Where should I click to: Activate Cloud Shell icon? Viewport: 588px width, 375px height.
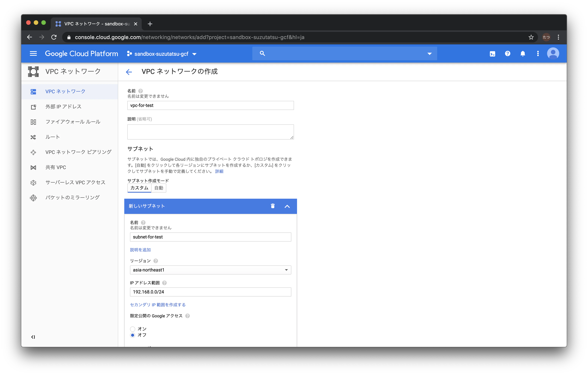coord(492,53)
